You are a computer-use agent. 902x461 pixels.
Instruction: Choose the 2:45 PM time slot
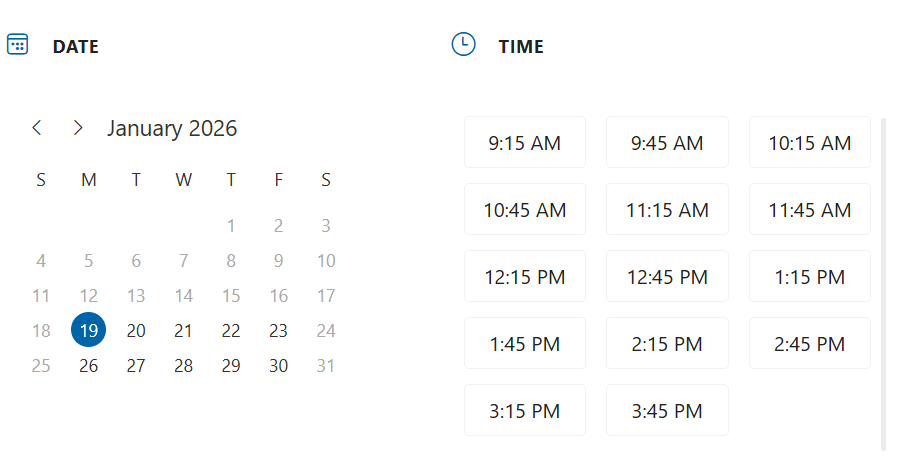coord(810,344)
